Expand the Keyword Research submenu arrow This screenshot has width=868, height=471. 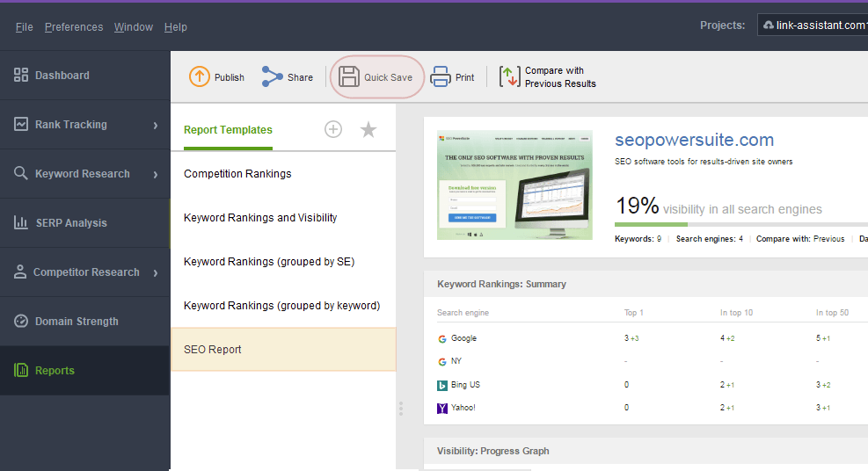tap(156, 175)
